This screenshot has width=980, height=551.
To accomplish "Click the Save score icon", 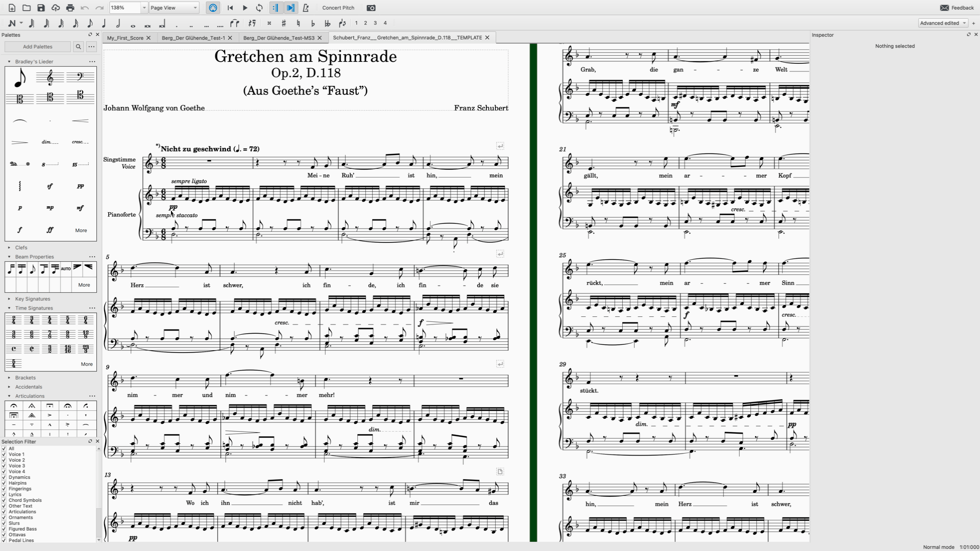I will pyautogui.click(x=41, y=8).
